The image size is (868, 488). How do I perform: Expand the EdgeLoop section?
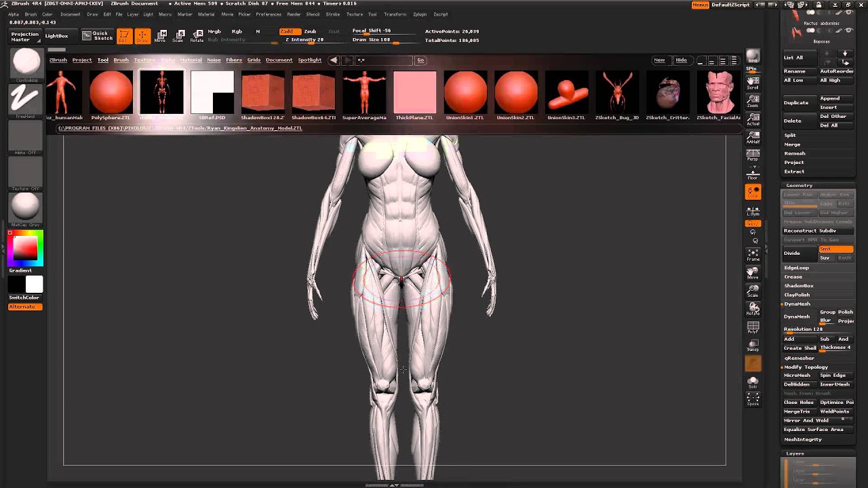pyautogui.click(x=797, y=268)
